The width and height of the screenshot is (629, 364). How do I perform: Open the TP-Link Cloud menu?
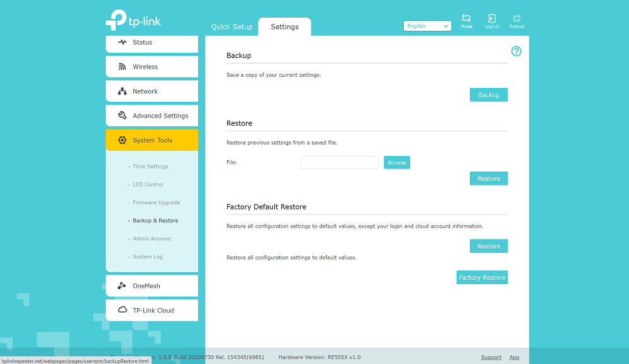tap(152, 310)
